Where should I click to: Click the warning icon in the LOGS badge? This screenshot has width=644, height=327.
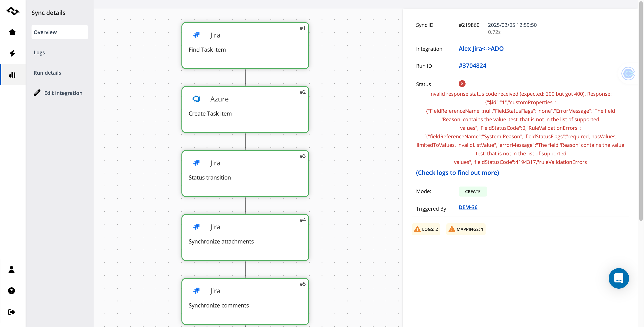click(x=417, y=229)
